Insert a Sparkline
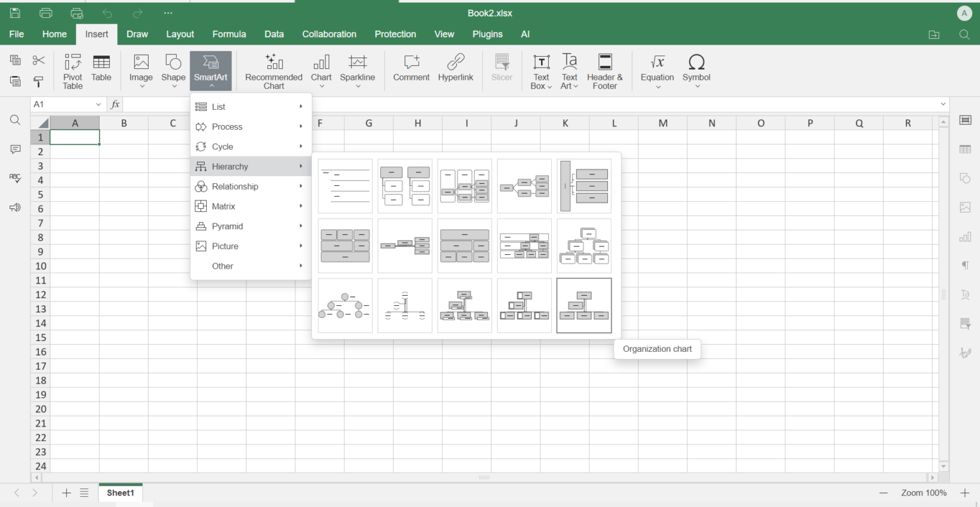The height and width of the screenshot is (507, 980). click(x=357, y=70)
